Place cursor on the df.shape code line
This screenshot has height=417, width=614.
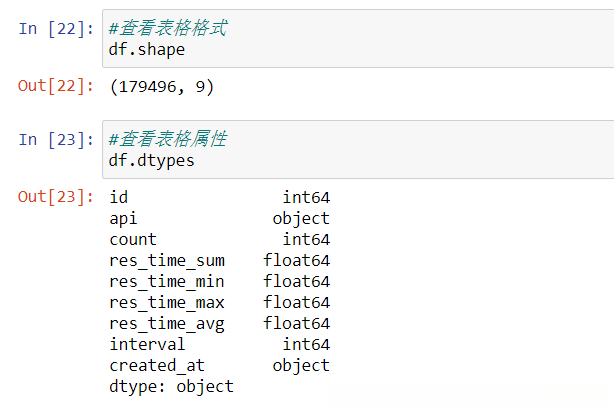(x=147, y=49)
